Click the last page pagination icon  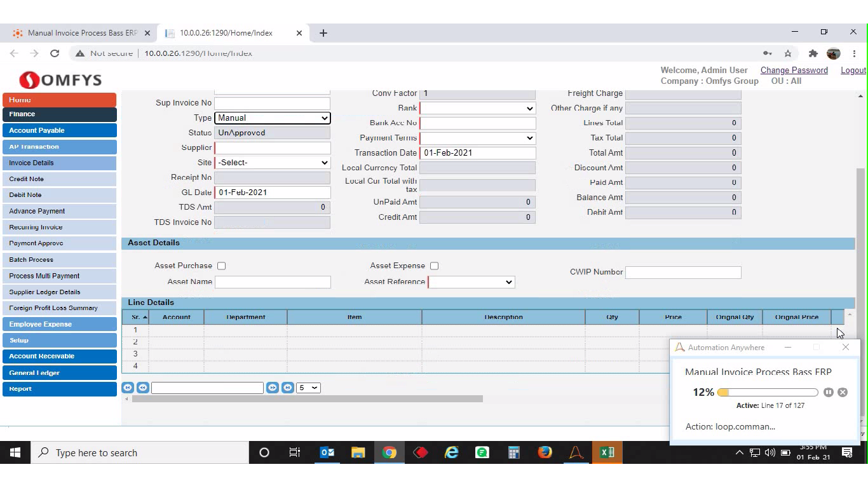pos(288,388)
